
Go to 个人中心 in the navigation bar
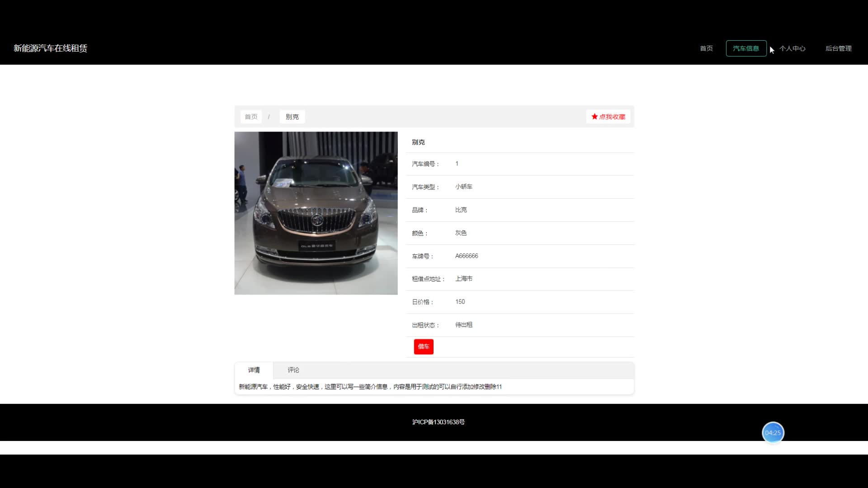pos(792,48)
